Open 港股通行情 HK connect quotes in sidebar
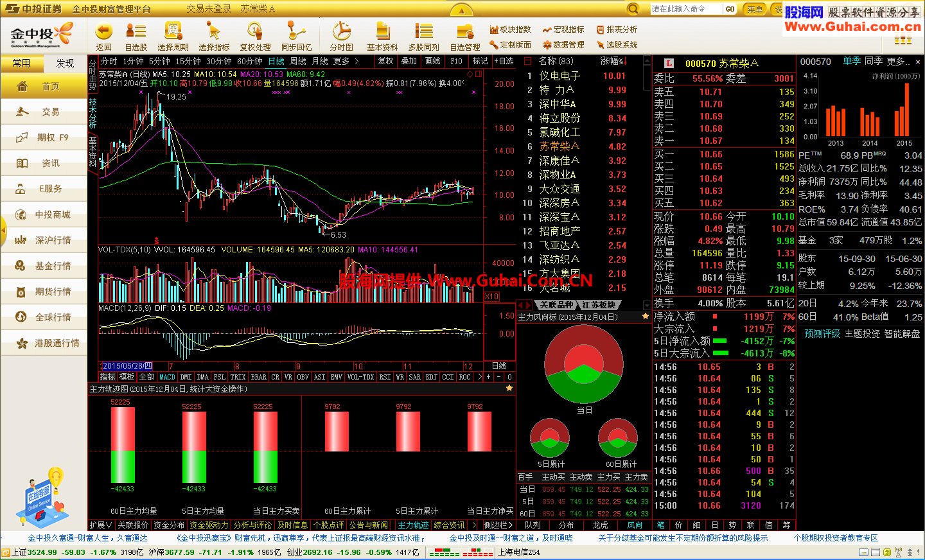This screenshot has width=925, height=560. click(44, 343)
